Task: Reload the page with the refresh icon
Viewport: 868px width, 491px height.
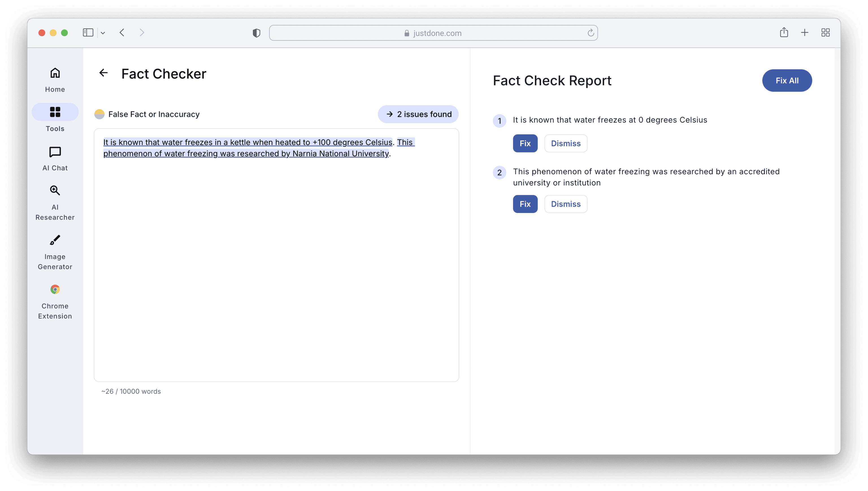Action: tap(590, 33)
